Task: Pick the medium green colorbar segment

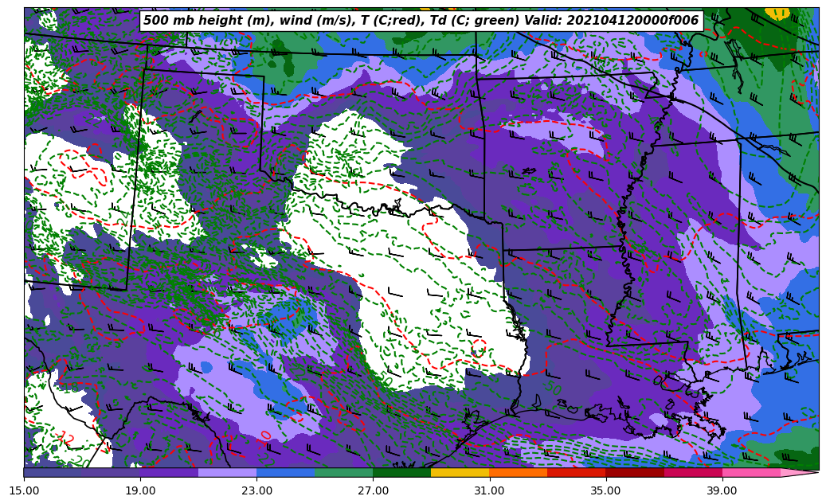Action: click(343, 472)
